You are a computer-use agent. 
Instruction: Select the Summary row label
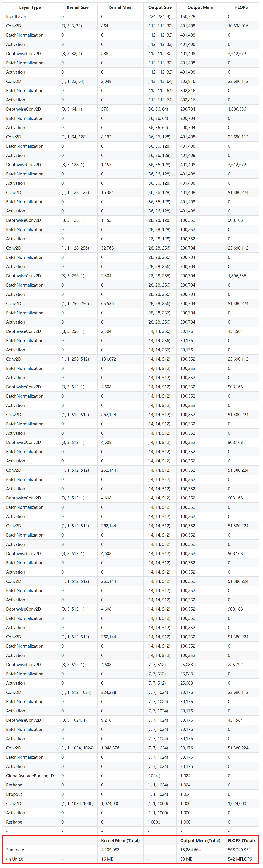[x=15, y=849]
